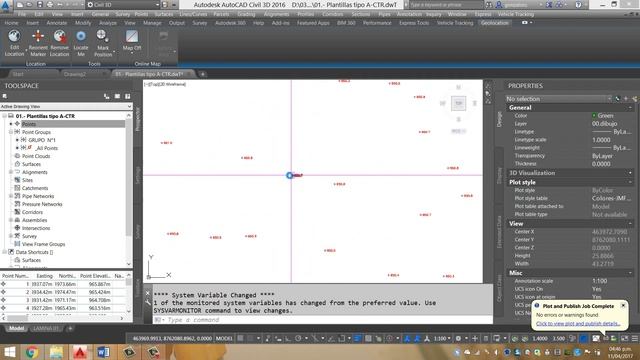The height and width of the screenshot is (360, 640).
Task: Click the Edit Location globe icon
Action: [x=14, y=36]
